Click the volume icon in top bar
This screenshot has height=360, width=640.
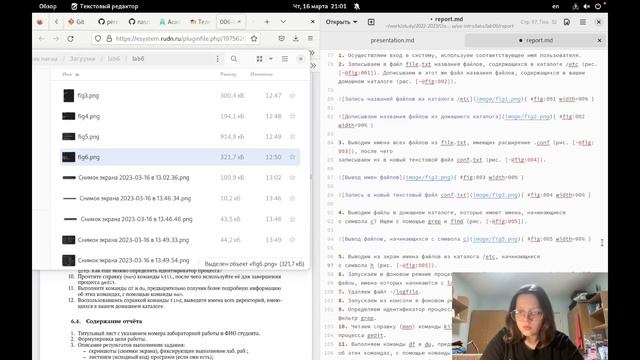[587, 7]
